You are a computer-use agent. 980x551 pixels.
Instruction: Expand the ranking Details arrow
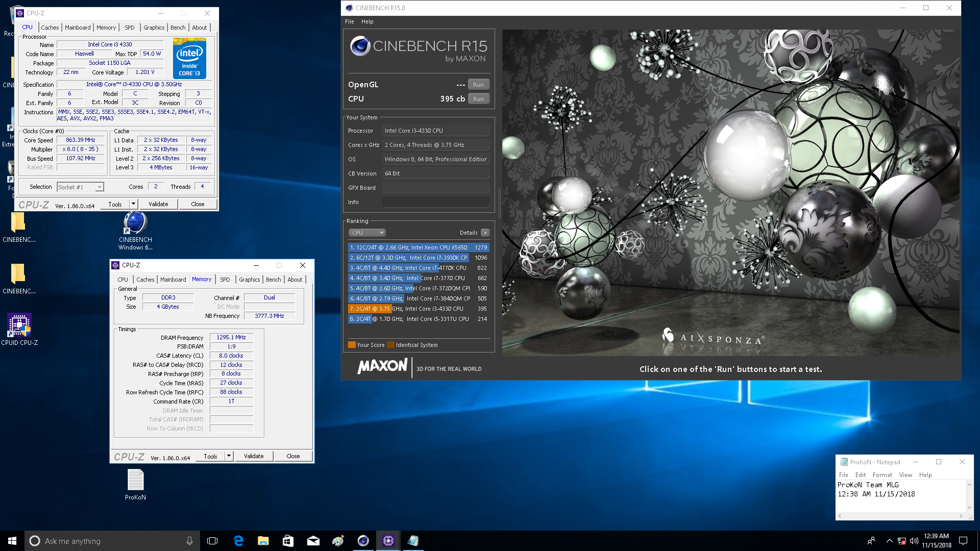coord(485,233)
